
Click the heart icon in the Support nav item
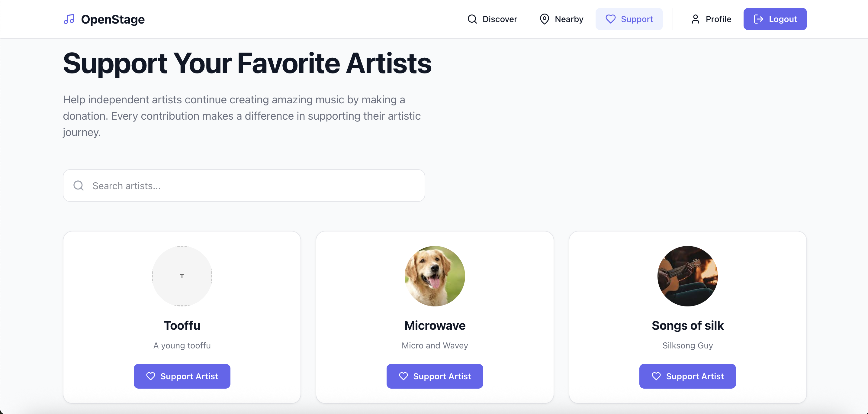click(610, 19)
